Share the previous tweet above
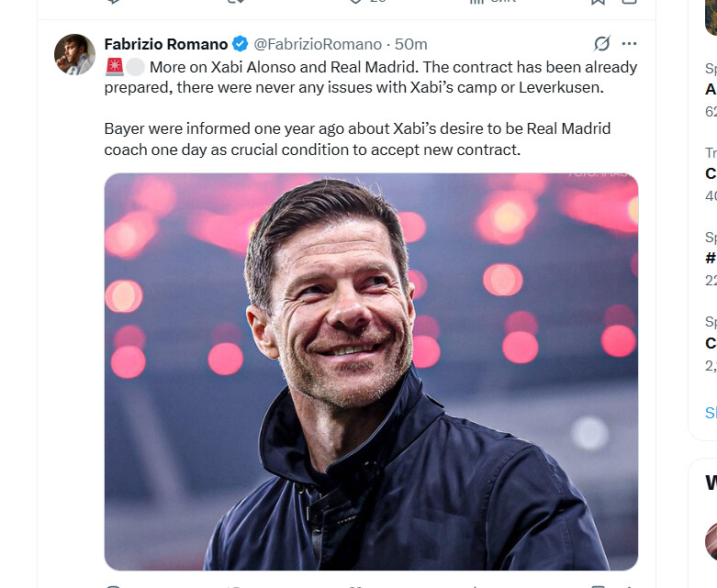 pyautogui.click(x=630, y=3)
